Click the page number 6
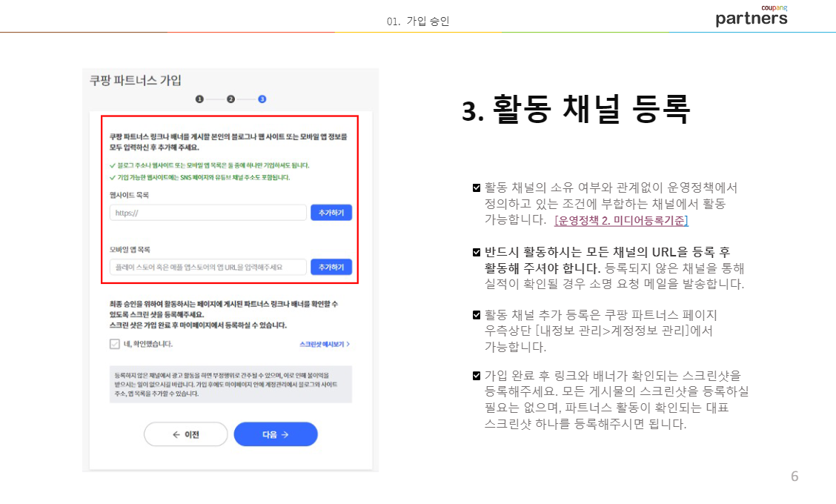 click(794, 477)
